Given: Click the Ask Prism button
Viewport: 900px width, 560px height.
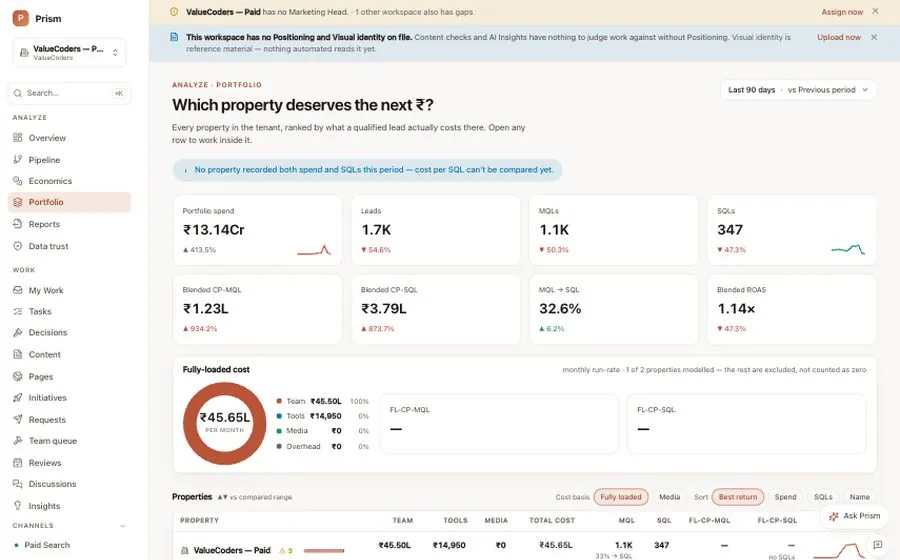Looking at the screenshot, I should point(855,516).
